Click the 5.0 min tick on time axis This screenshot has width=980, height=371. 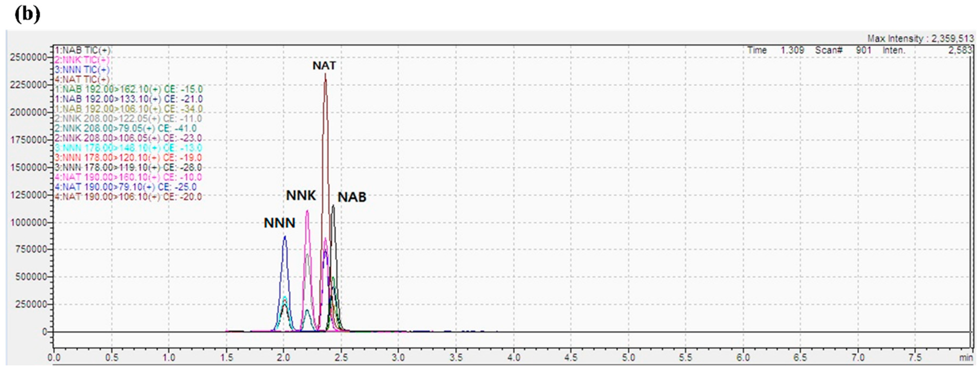click(x=628, y=358)
